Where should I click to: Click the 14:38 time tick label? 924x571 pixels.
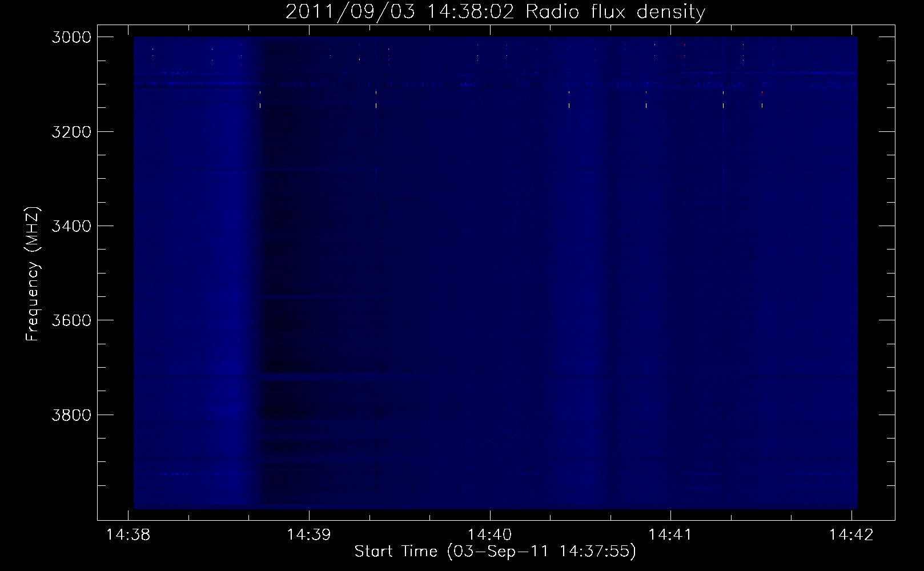click(x=128, y=535)
